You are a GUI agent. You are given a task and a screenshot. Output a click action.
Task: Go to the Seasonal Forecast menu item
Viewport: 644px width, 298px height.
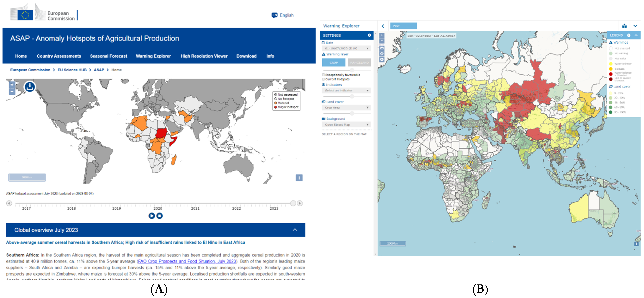(108, 56)
